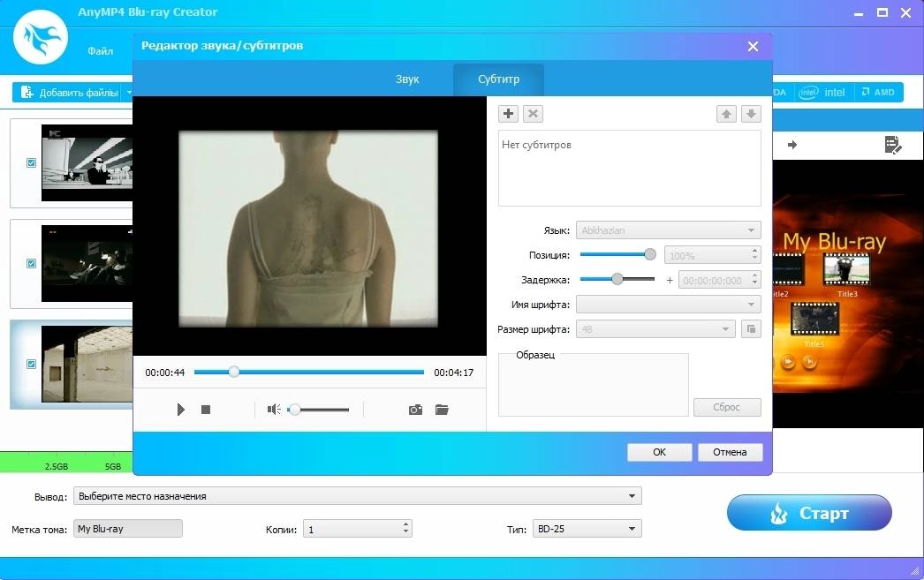This screenshot has height=580, width=924.
Task: Click the Старт button
Action: coord(809,513)
